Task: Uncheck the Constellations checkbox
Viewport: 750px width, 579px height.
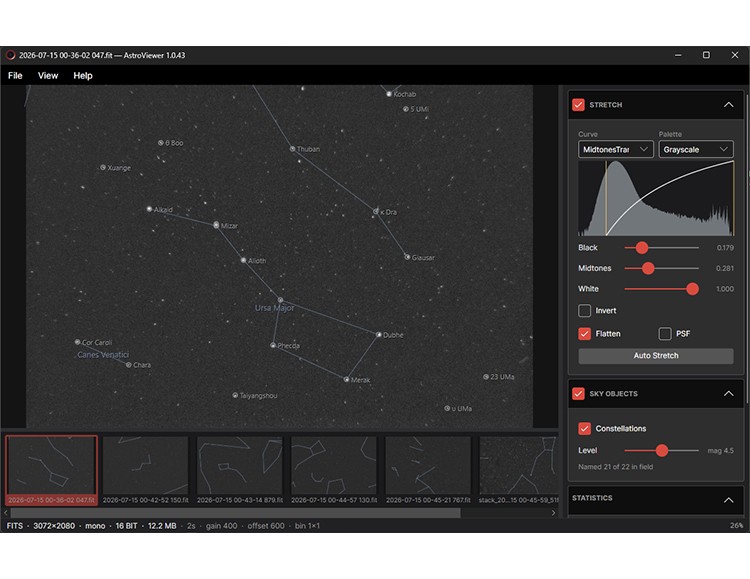Action: coord(585,428)
